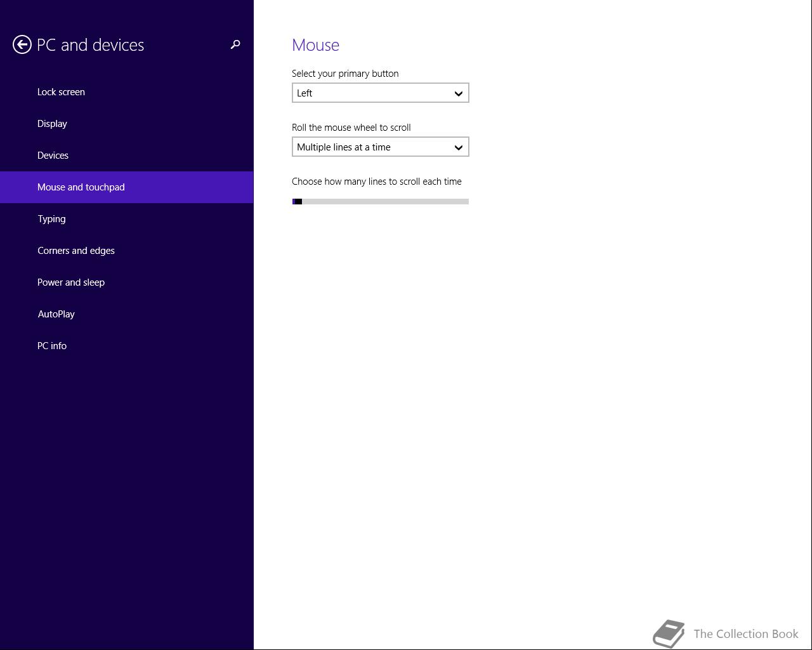Click the Mouse heading
The image size is (812, 650).
315,45
